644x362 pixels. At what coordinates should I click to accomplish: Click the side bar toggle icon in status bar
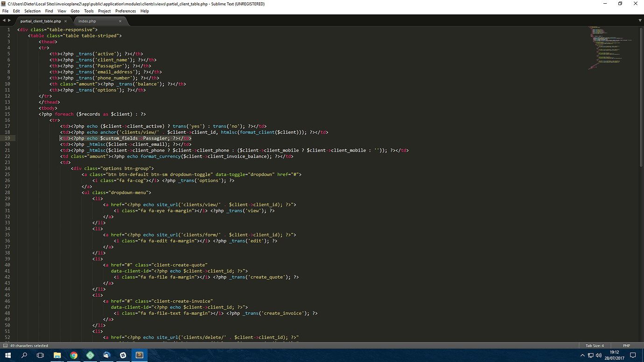(x=5, y=346)
